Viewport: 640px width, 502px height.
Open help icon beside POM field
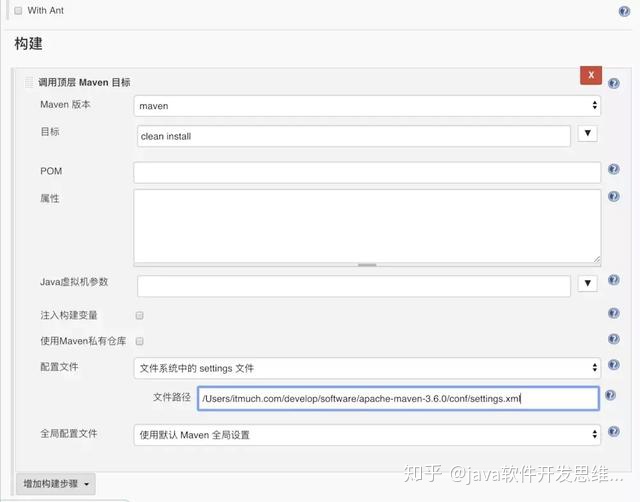pyautogui.click(x=613, y=169)
